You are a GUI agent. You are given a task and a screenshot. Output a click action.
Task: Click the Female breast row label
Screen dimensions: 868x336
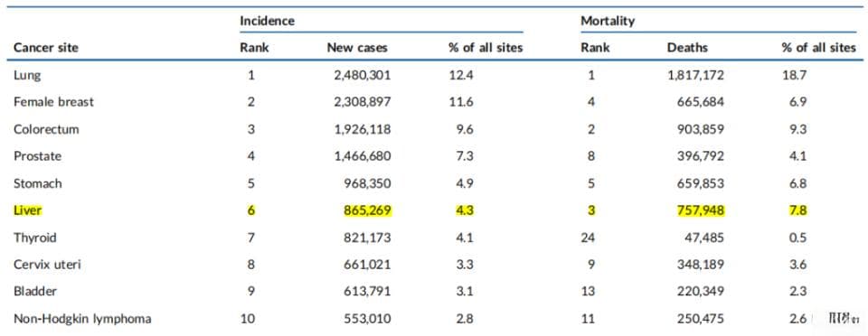tap(53, 102)
